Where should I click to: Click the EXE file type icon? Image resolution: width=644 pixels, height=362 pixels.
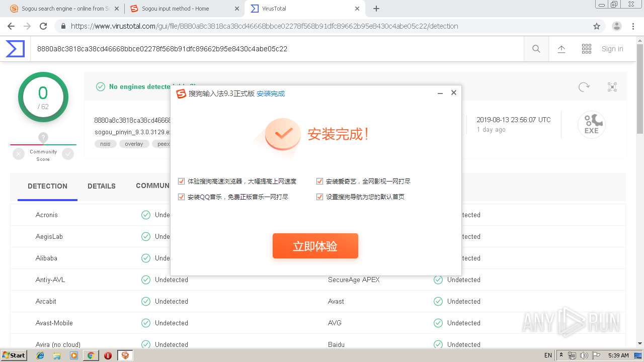(x=592, y=125)
